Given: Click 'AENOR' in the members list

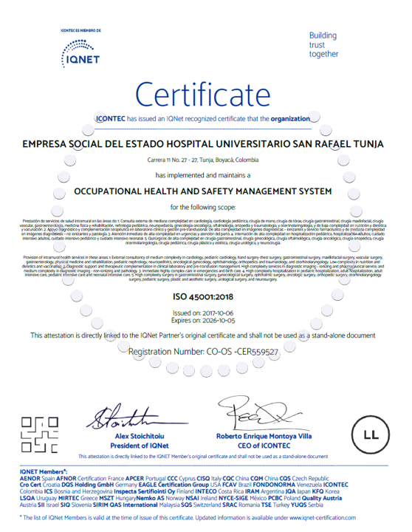Looking at the screenshot, I should (30, 478).
